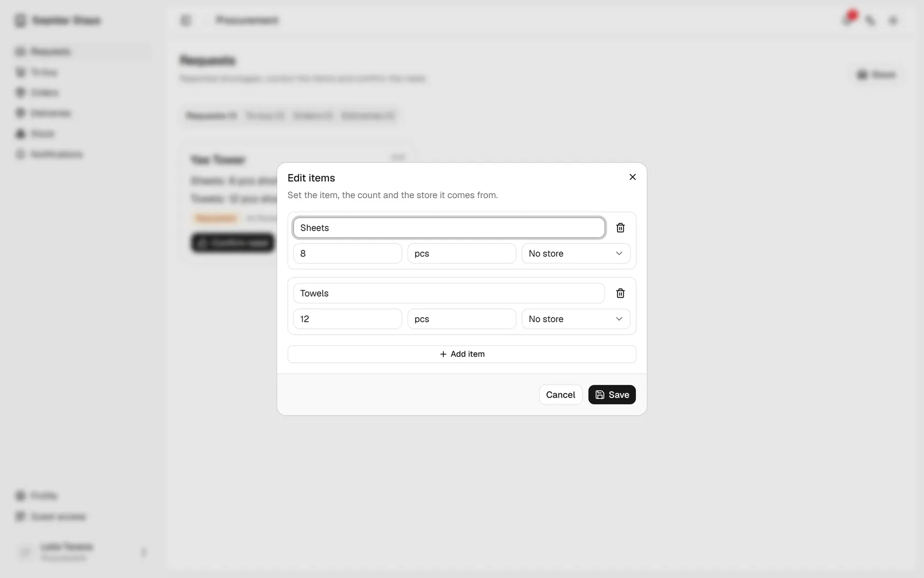Click the app logo in the sidebar
The image size is (924, 578).
(x=20, y=20)
